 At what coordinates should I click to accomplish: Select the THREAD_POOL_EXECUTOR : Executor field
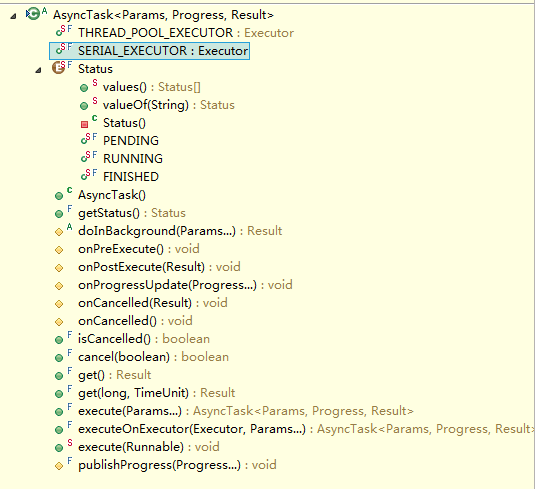click(186, 33)
